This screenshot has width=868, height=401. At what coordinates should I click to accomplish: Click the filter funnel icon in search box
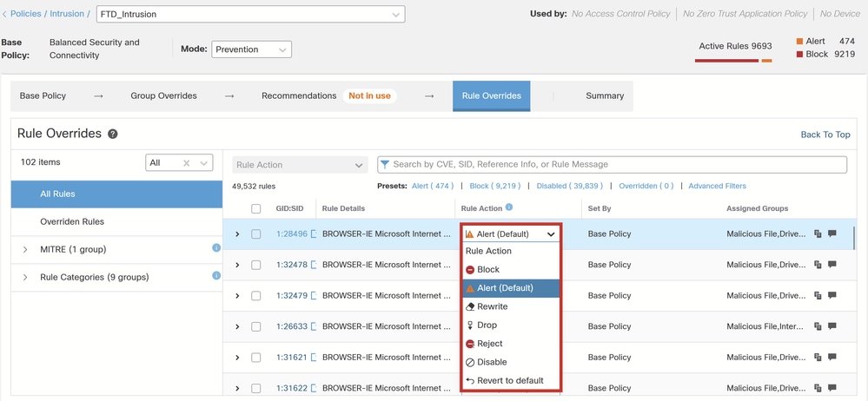(385, 164)
